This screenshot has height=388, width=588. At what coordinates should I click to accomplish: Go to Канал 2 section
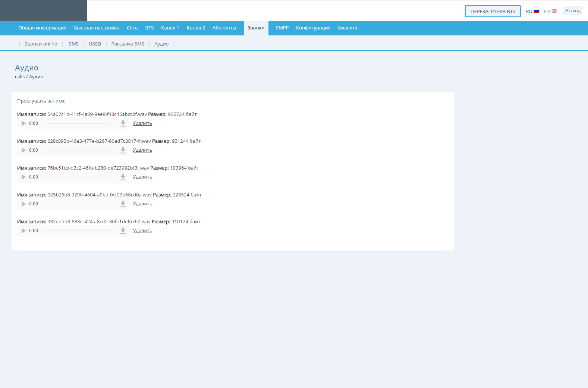[196, 28]
